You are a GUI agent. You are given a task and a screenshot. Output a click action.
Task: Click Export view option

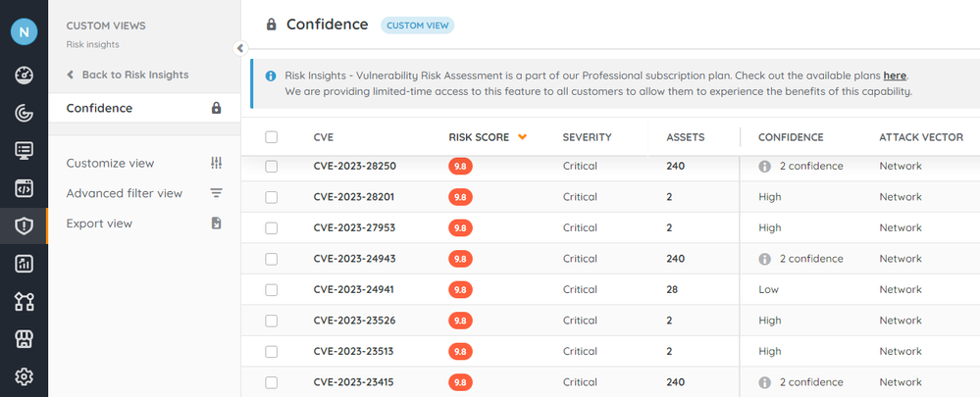tap(99, 223)
